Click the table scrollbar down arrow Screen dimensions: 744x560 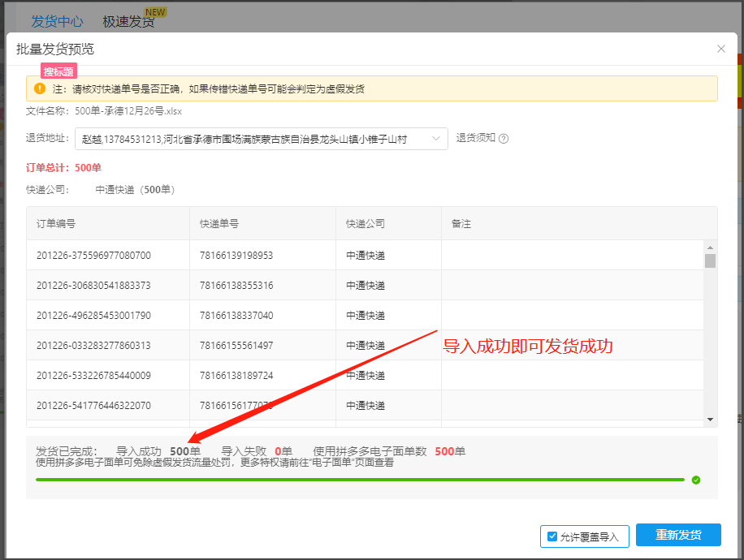(710, 419)
